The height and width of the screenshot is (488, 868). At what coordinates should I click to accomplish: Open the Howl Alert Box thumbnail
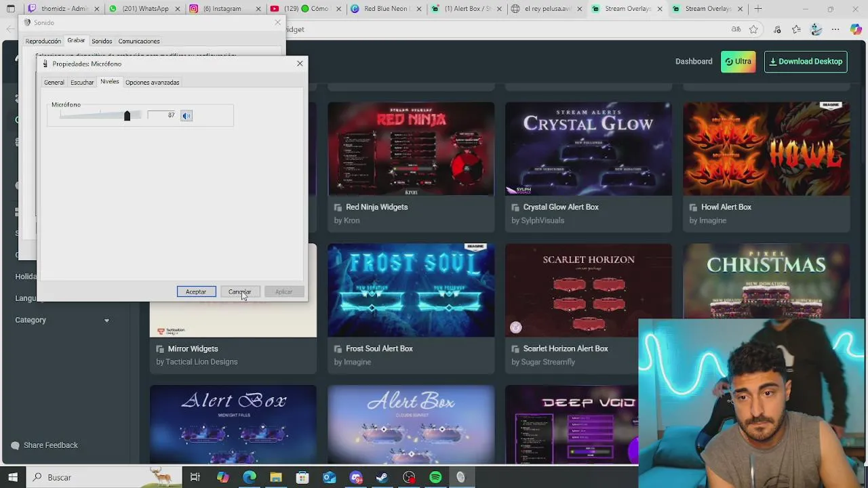766,148
